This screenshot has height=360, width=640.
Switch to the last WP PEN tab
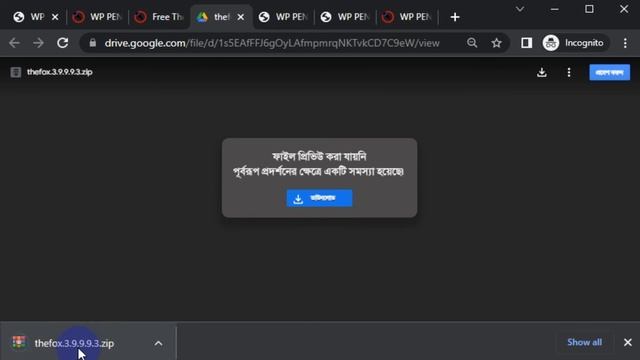[407, 17]
